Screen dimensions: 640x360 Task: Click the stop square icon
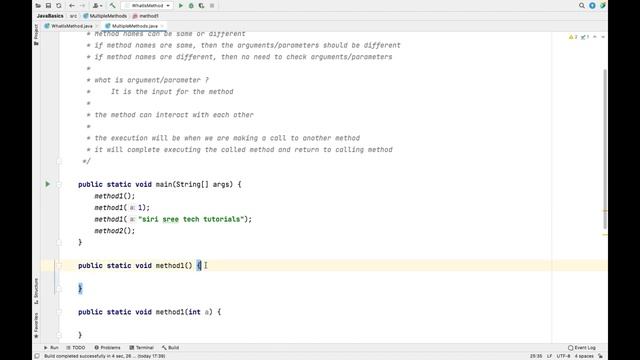point(212,5)
